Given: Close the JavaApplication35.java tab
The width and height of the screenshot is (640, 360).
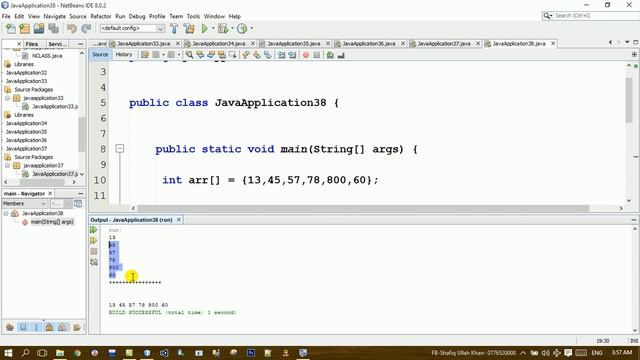Looking at the screenshot, I should tap(328, 43).
